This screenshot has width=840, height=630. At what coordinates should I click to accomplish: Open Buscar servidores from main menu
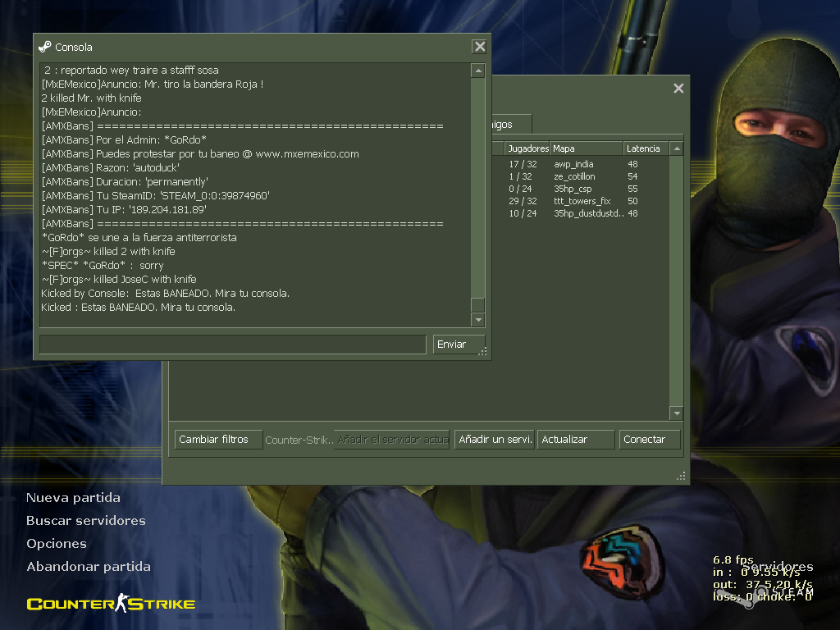(85, 521)
